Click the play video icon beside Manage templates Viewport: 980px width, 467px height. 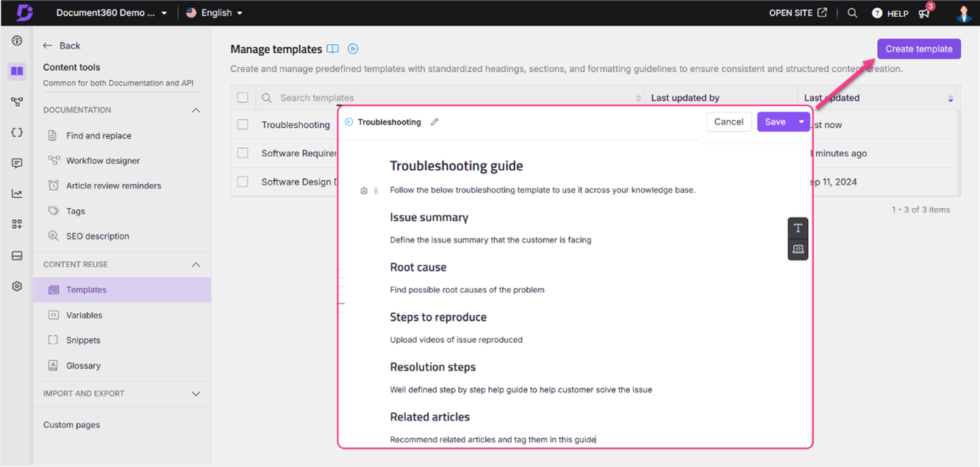click(353, 49)
